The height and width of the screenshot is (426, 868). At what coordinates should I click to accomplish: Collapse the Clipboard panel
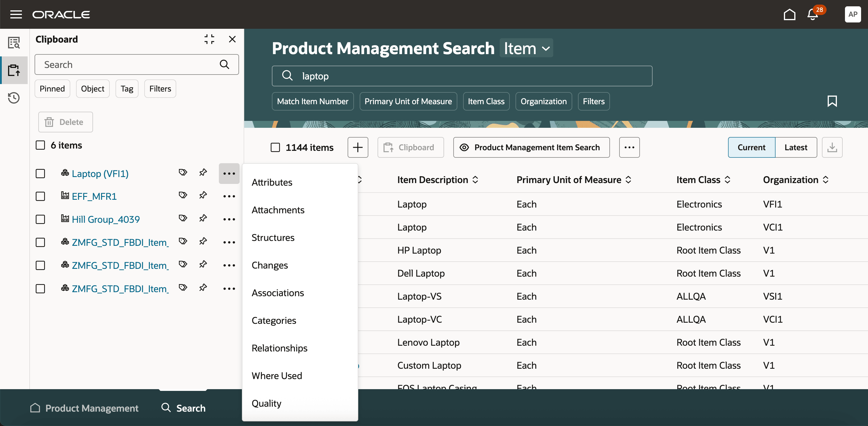click(209, 39)
